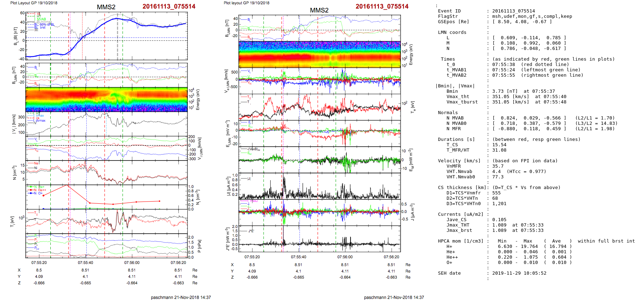
Task: Select the D3=TCS*VHTn0 thickness label
Action: (463, 204)
